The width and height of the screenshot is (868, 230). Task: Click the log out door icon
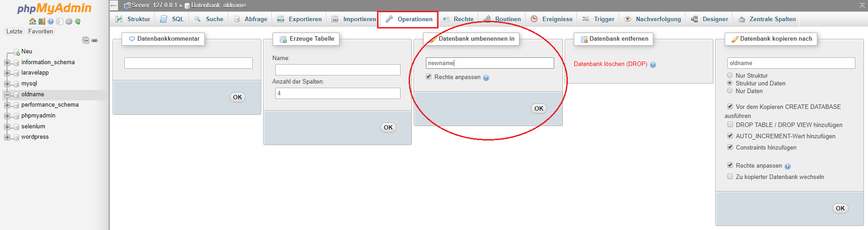pyautogui.click(x=42, y=21)
